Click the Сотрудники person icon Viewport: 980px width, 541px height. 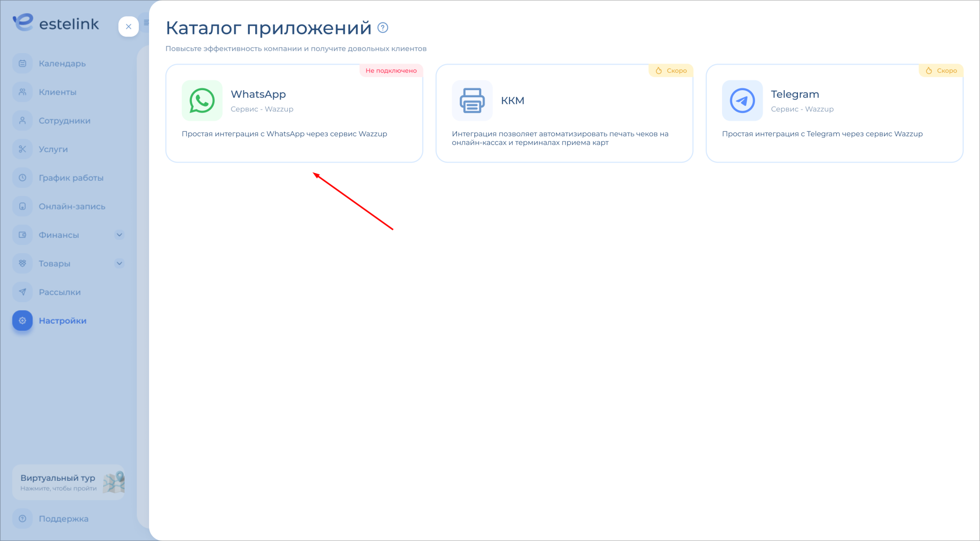pyautogui.click(x=22, y=121)
